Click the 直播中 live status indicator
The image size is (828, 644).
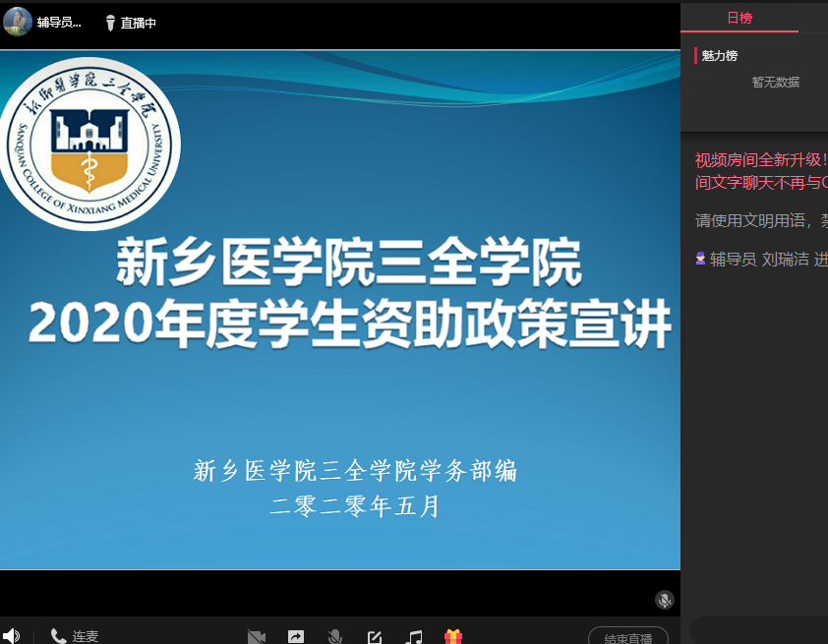tap(131, 23)
